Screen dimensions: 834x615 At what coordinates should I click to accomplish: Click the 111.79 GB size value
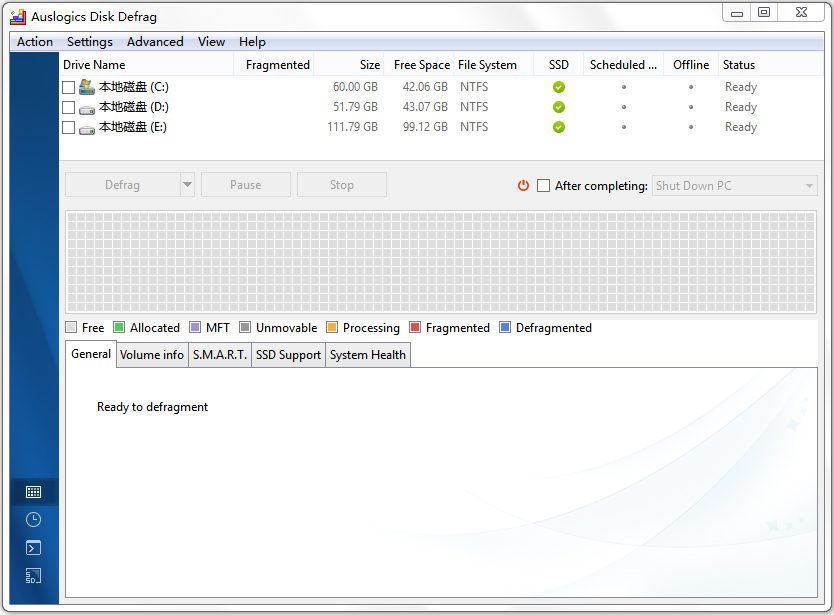352,127
